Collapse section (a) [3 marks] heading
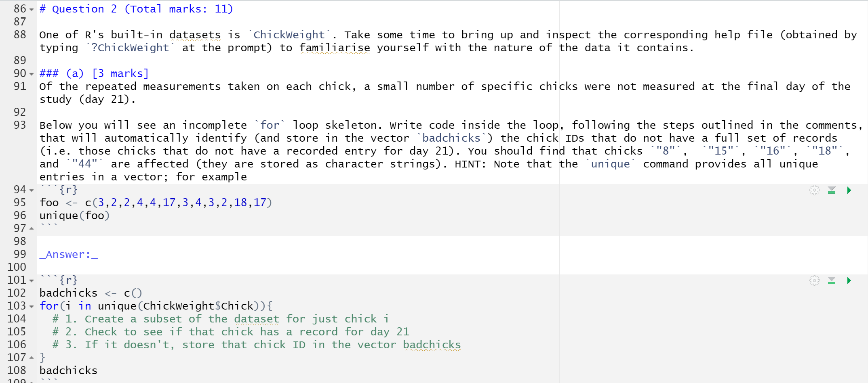 point(31,74)
